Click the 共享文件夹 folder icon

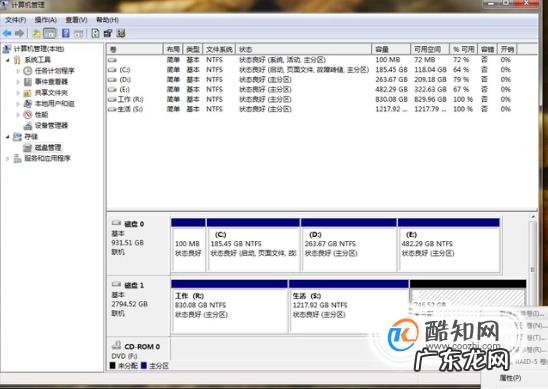pos(28,93)
